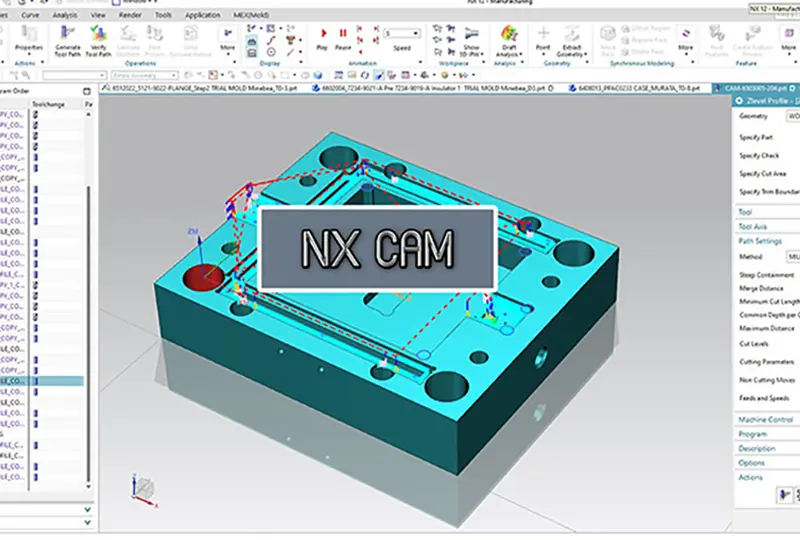Open the Method dropdown in Path Settings
The width and height of the screenshot is (800, 540).
click(x=793, y=257)
